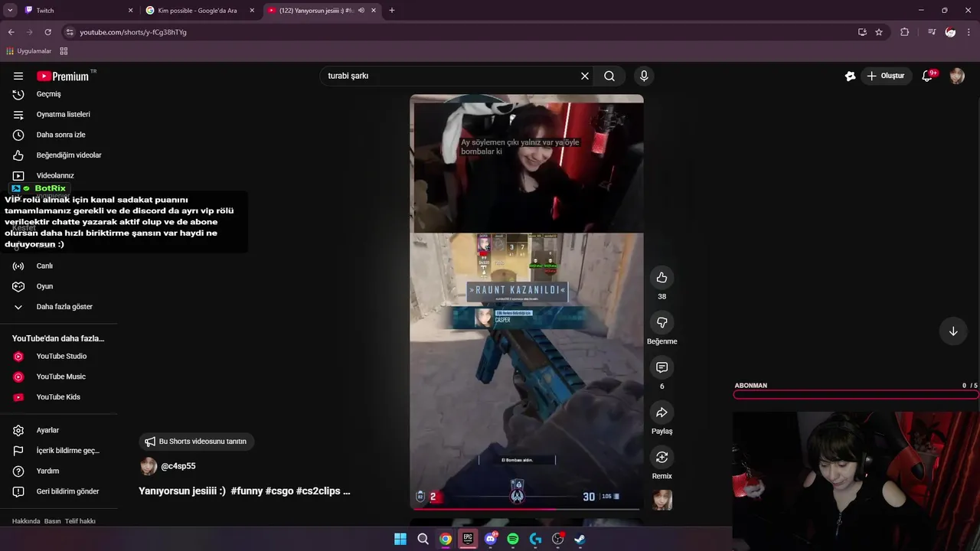Click #funny hashtag in title

click(x=247, y=491)
